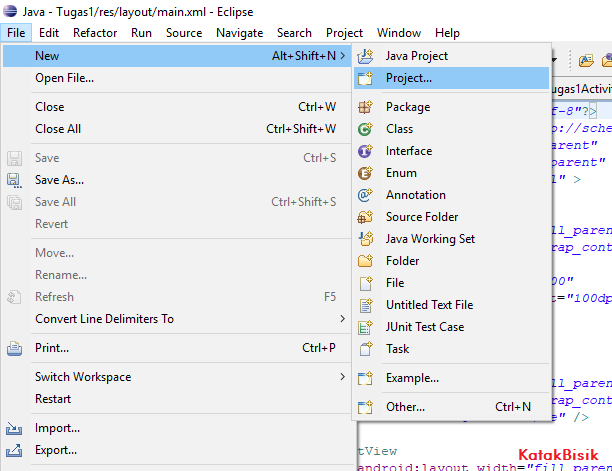
Task: Select Annotation in New submenu
Action: click(x=452, y=195)
